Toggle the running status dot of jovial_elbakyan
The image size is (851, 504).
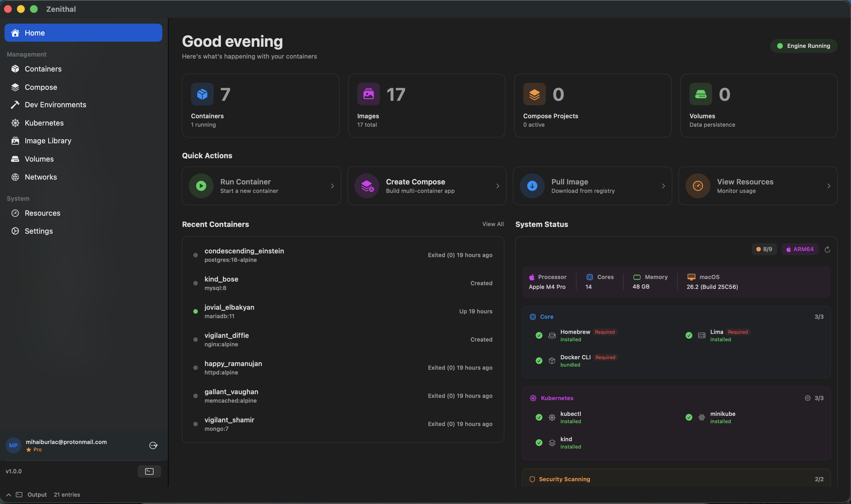195,311
